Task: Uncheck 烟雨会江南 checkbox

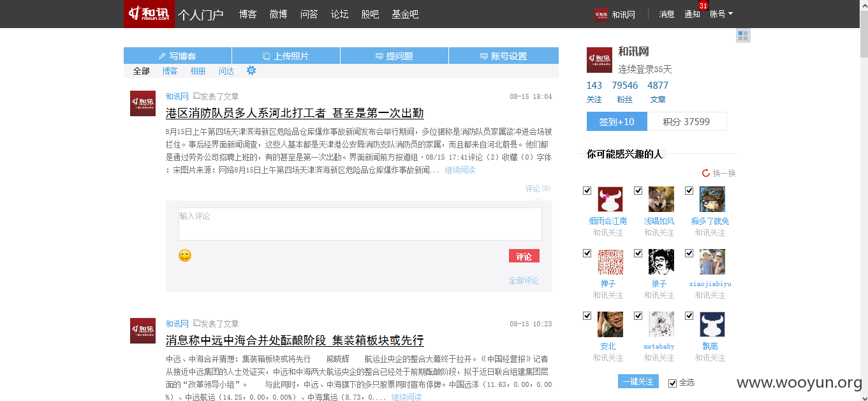Action: [587, 190]
